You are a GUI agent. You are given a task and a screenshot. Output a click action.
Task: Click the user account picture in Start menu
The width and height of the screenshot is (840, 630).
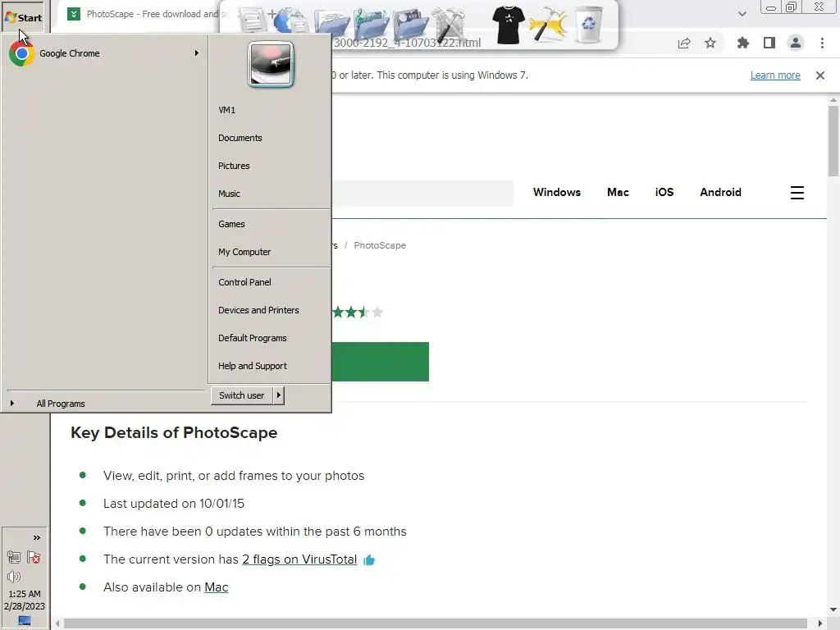[271, 64]
